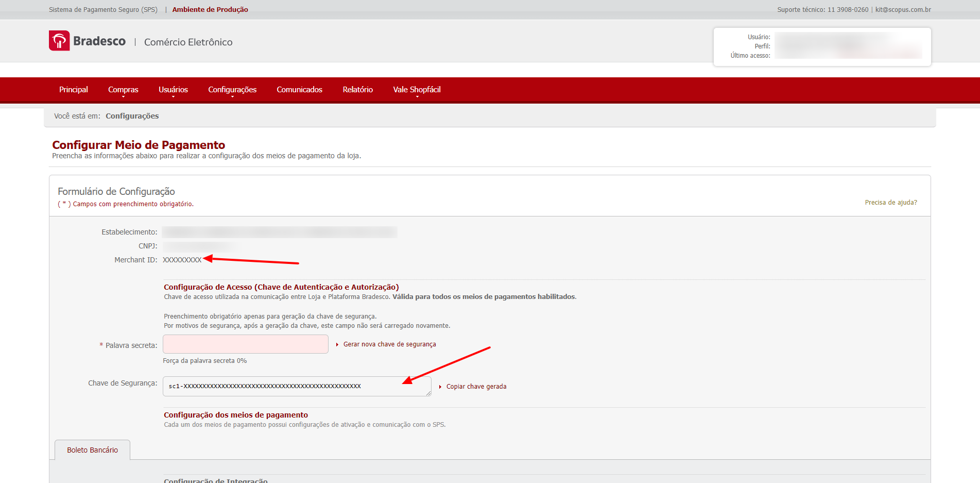This screenshot has height=483, width=980.
Task: Select the Boleto Bancário tab
Action: pyautogui.click(x=93, y=450)
